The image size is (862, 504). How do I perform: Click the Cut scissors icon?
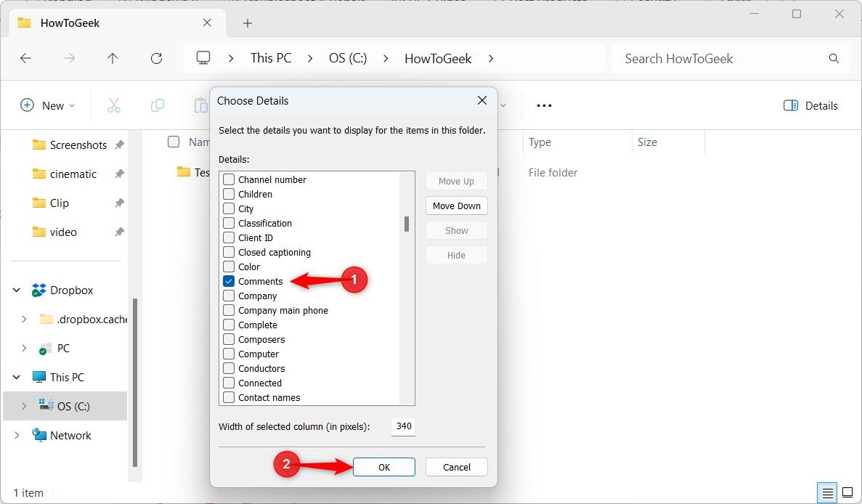[x=114, y=105]
